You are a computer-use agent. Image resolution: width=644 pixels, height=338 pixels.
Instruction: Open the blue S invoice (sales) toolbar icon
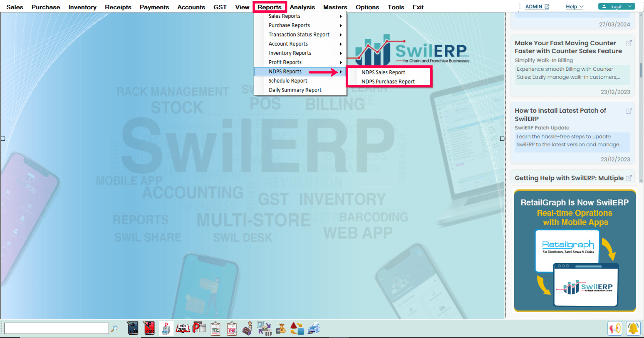pyautogui.click(x=133, y=328)
